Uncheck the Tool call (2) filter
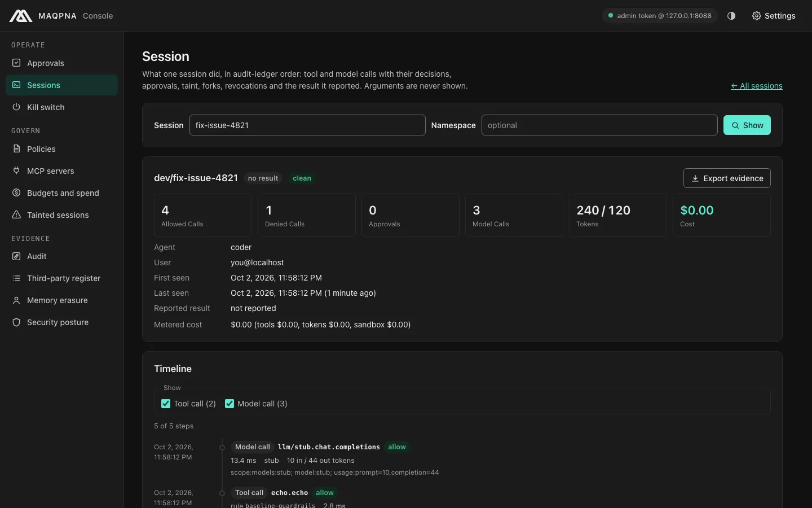Viewport: 812px width, 508px height. click(x=166, y=404)
